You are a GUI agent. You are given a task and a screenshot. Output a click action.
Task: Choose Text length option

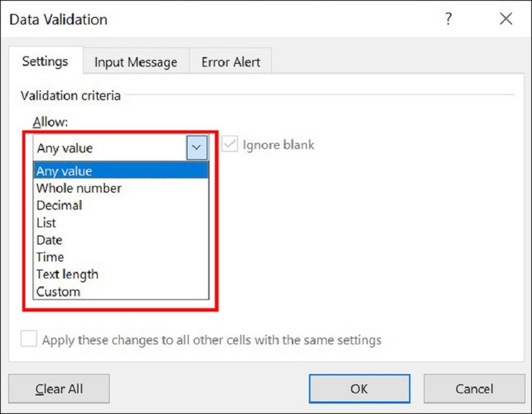click(67, 274)
